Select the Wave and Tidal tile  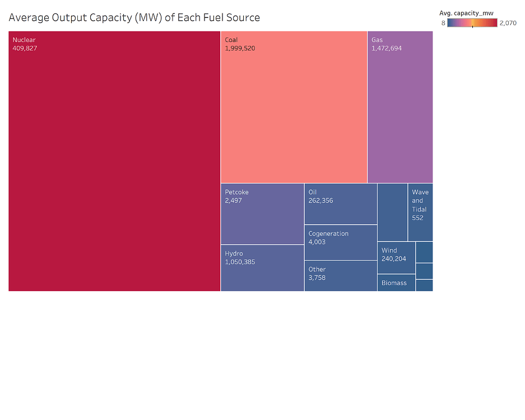click(420, 212)
